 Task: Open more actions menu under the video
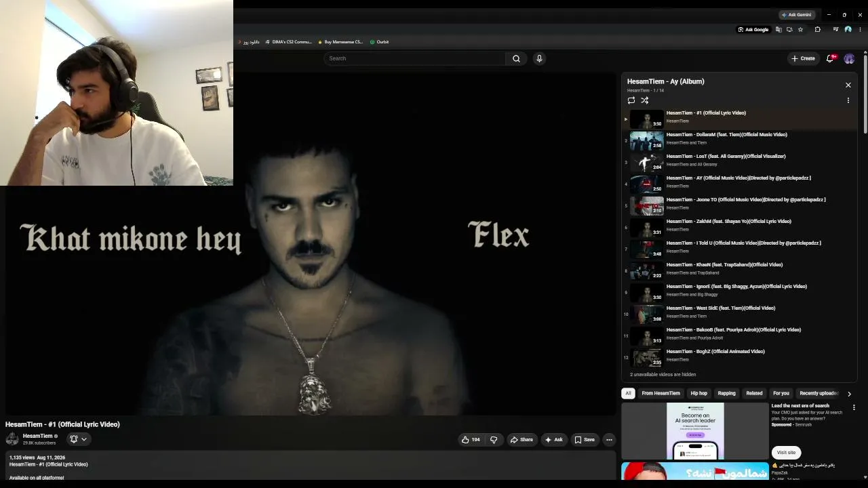point(609,439)
